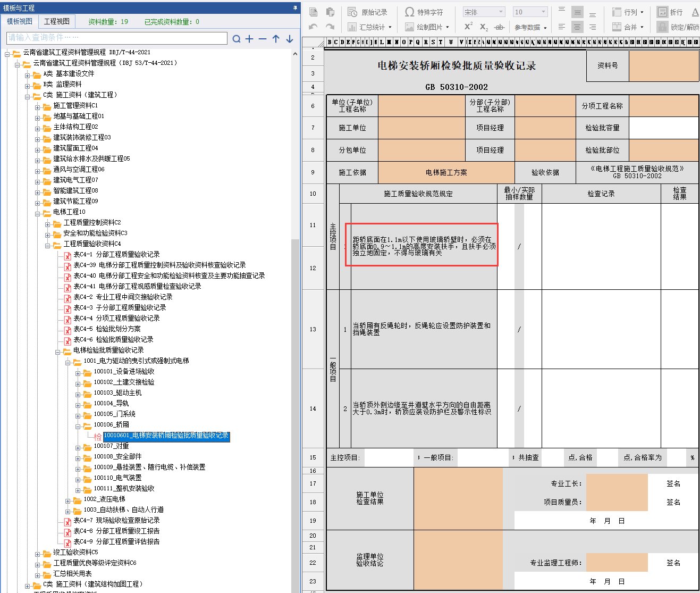Click 专业监理工程师 orange signature cell
700x593 pixels.
point(617,562)
